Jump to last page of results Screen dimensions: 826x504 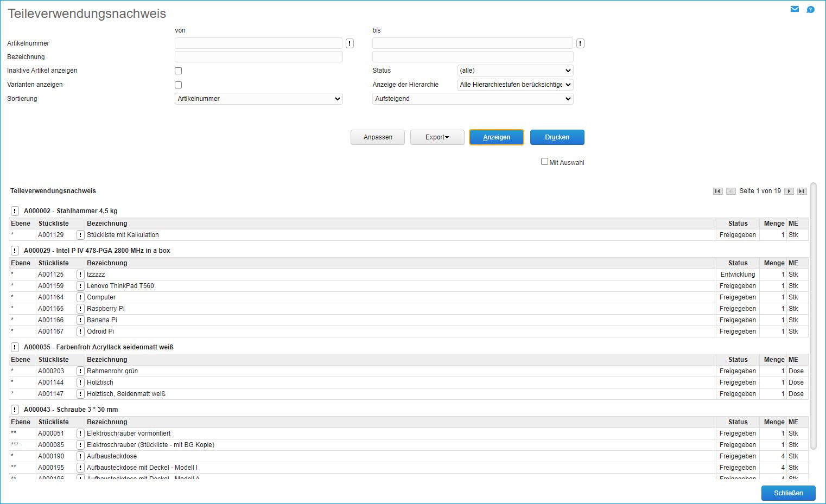pos(802,191)
